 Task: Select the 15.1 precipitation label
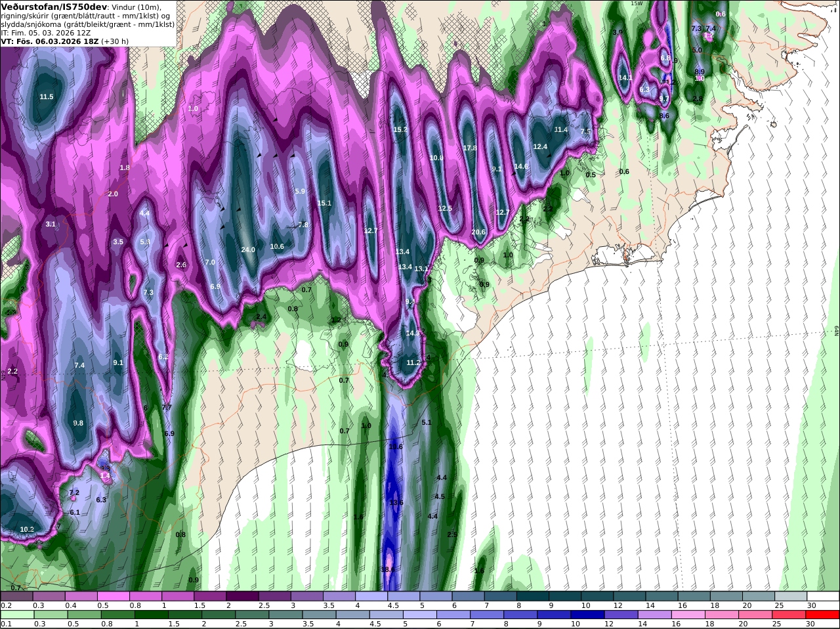click(325, 204)
